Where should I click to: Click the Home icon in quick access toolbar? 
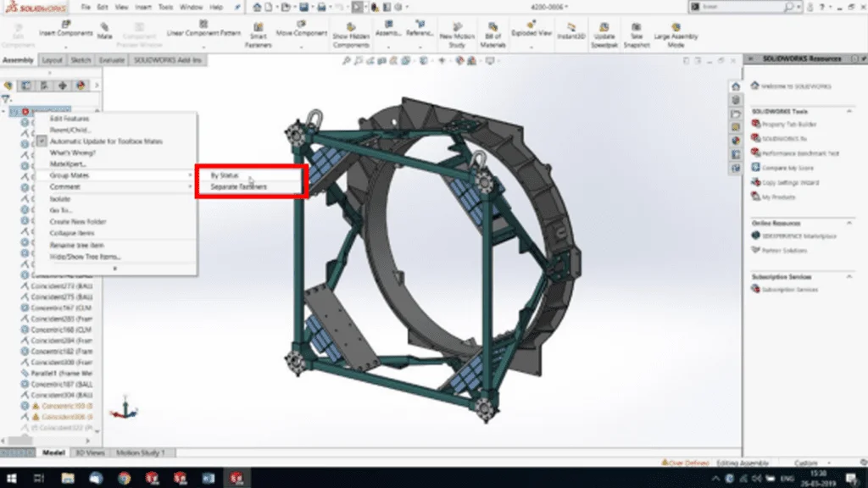click(x=257, y=7)
